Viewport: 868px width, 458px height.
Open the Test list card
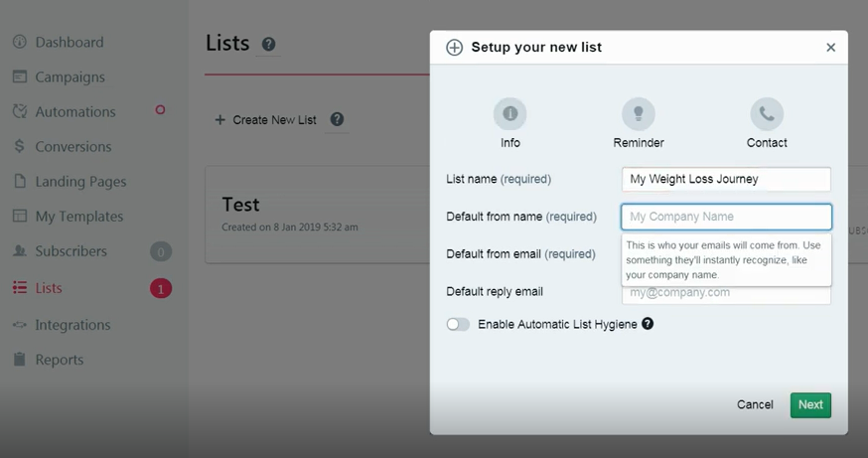(317, 215)
